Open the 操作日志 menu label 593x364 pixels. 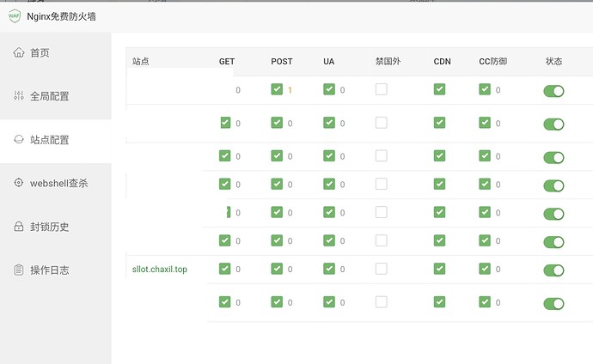point(49,270)
